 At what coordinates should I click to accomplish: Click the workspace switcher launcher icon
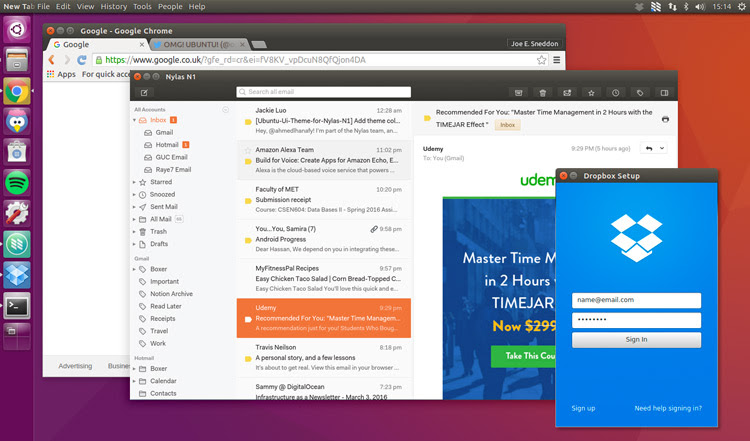(17, 336)
